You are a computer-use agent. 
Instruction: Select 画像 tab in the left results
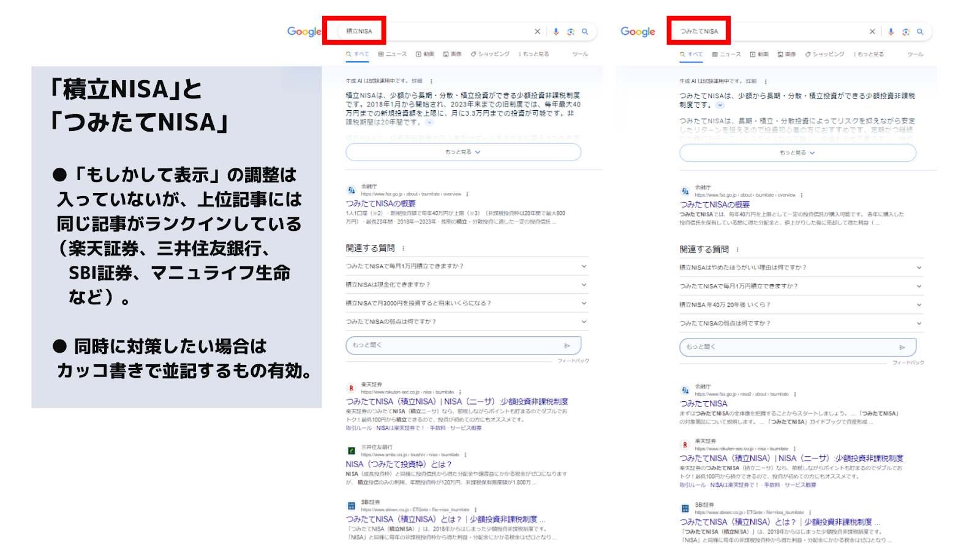click(453, 54)
